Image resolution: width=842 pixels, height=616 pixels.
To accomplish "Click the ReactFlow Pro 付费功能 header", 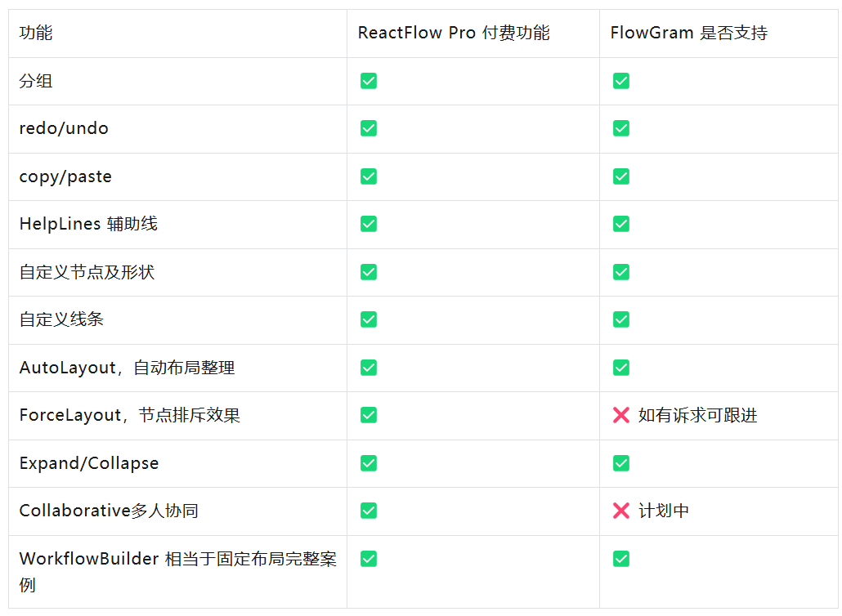I will pos(454,33).
